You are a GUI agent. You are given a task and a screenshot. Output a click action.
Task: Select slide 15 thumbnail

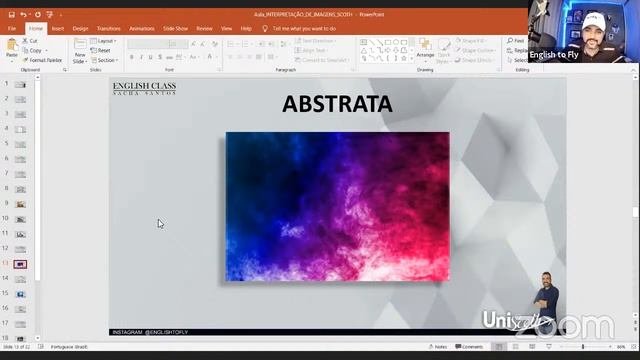[20, 294]
